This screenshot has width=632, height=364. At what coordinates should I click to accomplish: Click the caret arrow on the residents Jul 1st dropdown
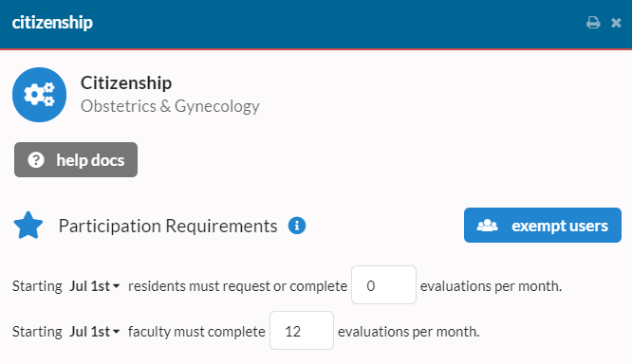coord(116,286)
